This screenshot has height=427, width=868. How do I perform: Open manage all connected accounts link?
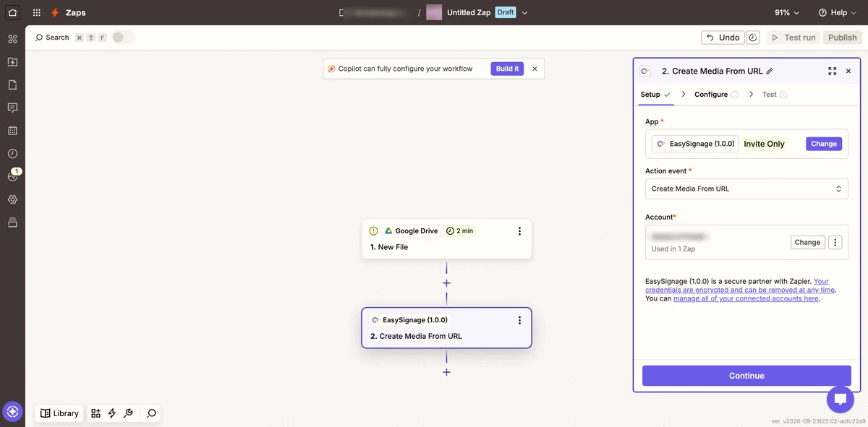tap(746, 298)
